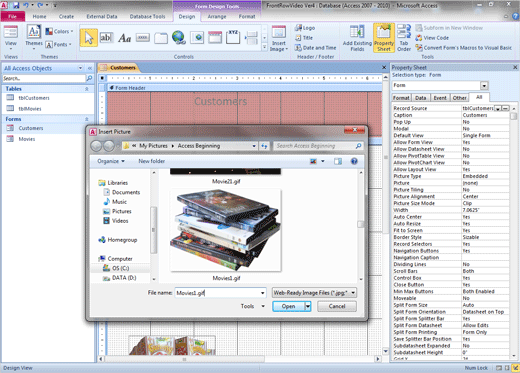Select the Tab Control folder icon
Image resolution: width=520 pixels, height=373 pixels.
161,38
